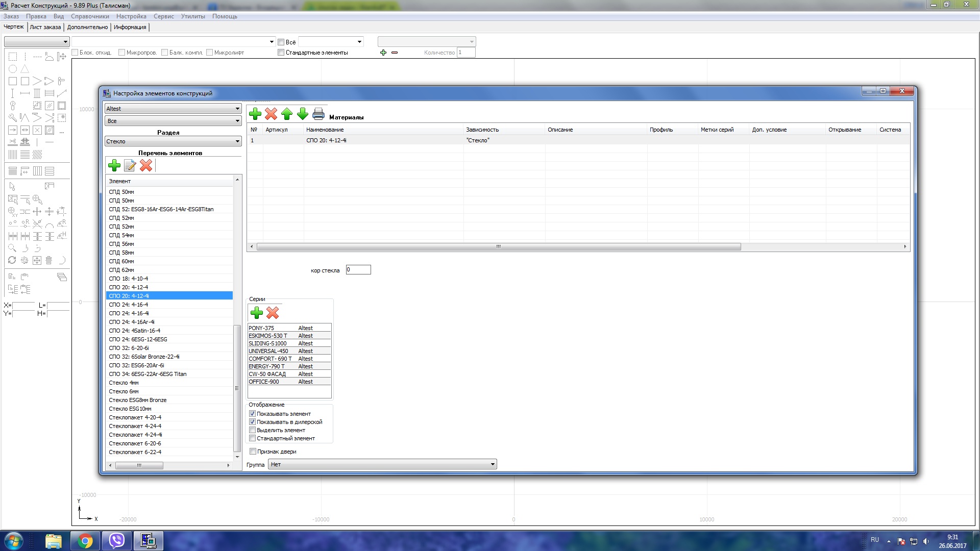Open Viber from the taskbar

click(117, 541)
